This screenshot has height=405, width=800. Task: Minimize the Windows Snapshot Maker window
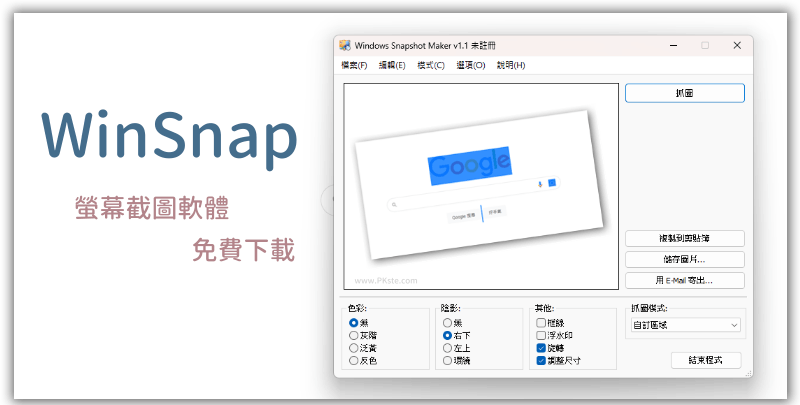pyautogui.click(x=674, y=45)
